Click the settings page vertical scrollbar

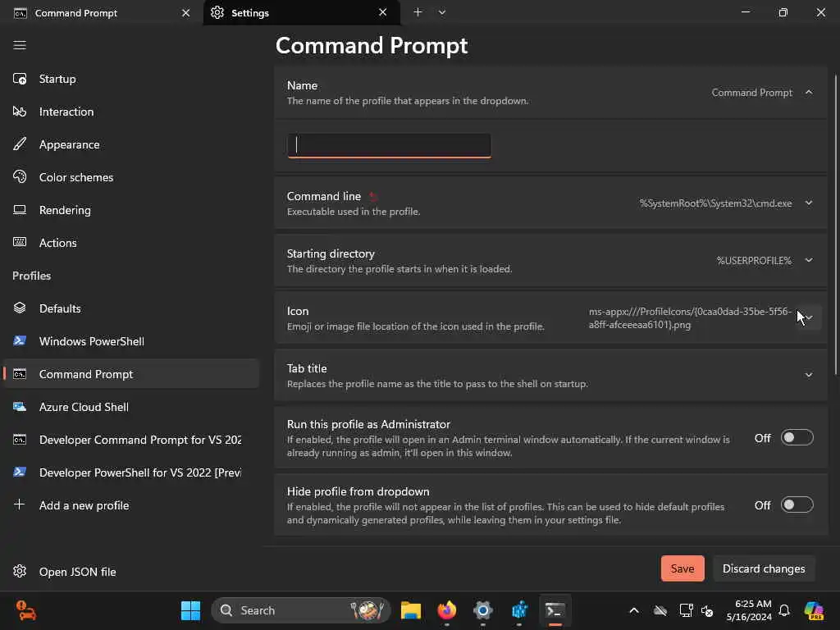point(836,225)
